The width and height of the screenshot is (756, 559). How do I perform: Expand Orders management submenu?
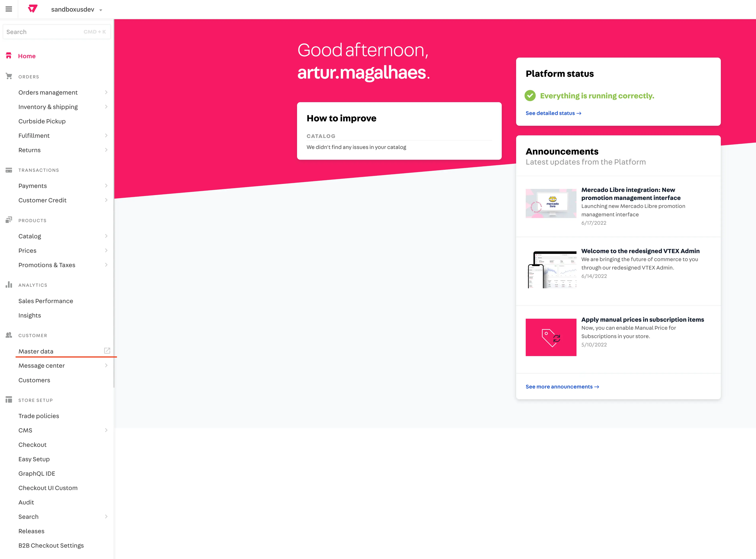click(106, 92)
